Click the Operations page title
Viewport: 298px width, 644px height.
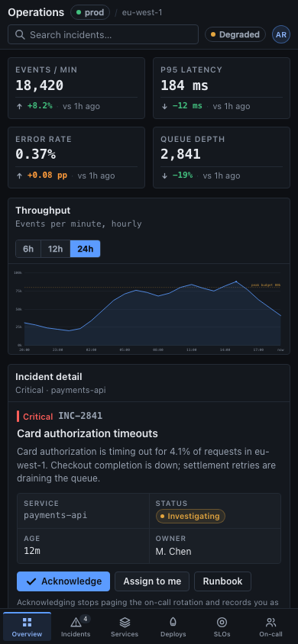[x=36, y=12]
